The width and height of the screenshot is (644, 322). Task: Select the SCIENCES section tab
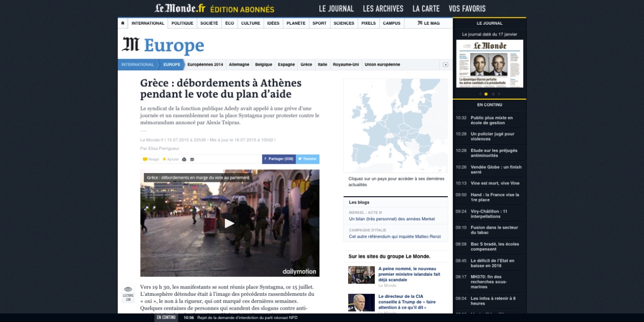pyautogui.click(x=344, y=23)
